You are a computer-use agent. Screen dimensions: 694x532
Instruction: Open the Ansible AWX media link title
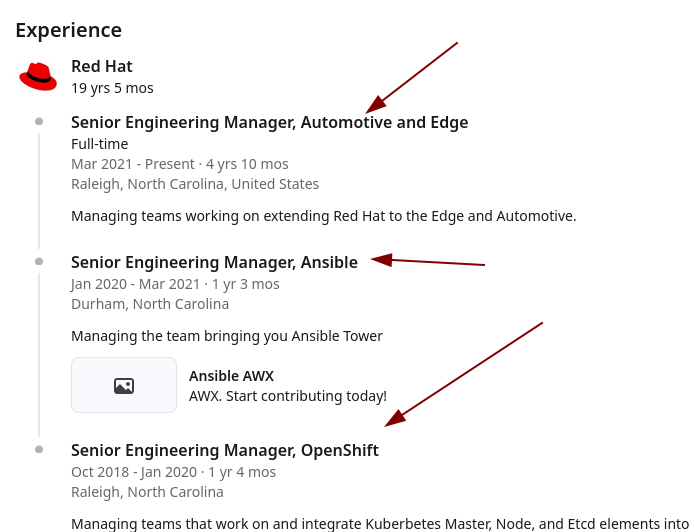[x=231, y=376]
